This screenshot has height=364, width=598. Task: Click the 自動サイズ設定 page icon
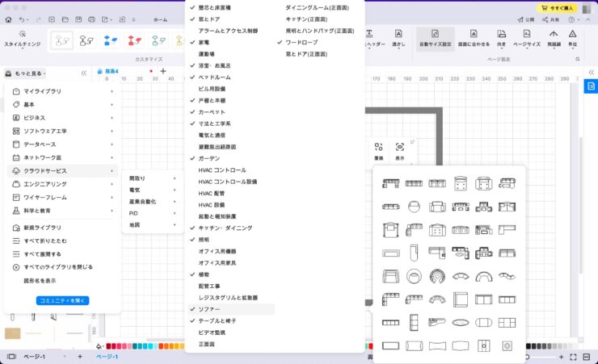point(435,35)
